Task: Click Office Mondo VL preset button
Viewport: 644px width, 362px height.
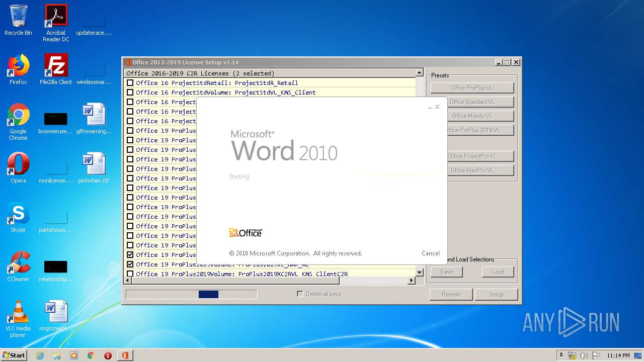Action: click(472, 116)
